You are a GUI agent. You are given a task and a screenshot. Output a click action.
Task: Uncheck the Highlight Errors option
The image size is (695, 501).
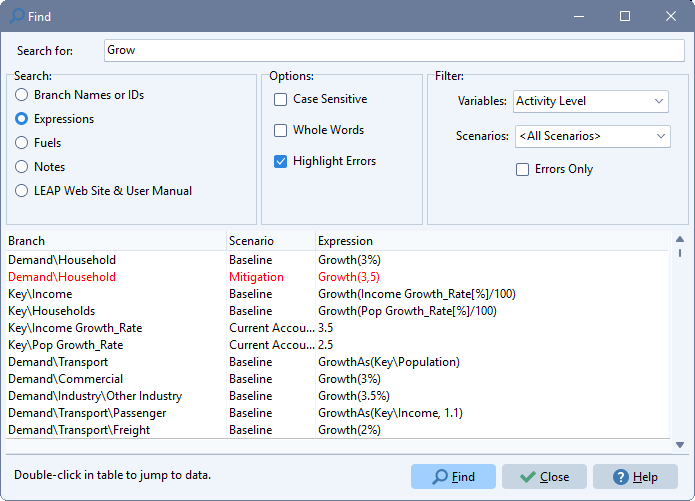pyautogui.click(x=281, y=161)
